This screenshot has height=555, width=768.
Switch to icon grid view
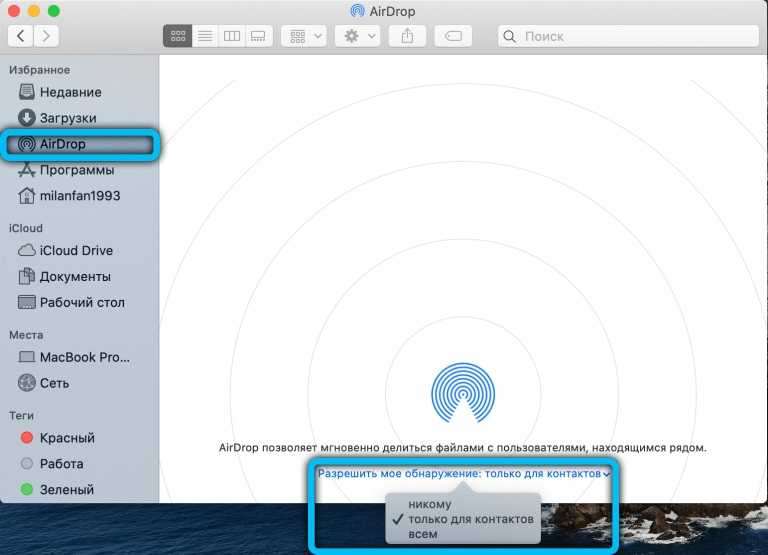click(177, 36)
